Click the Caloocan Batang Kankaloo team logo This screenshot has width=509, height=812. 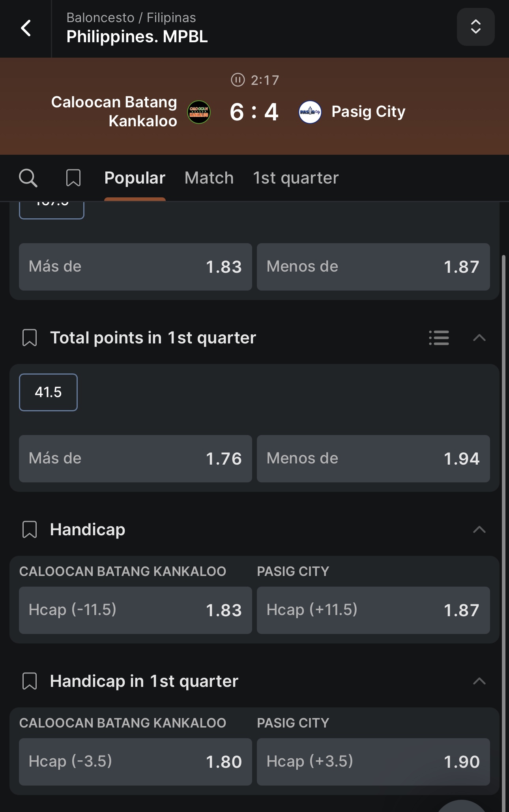pos(199,112)
